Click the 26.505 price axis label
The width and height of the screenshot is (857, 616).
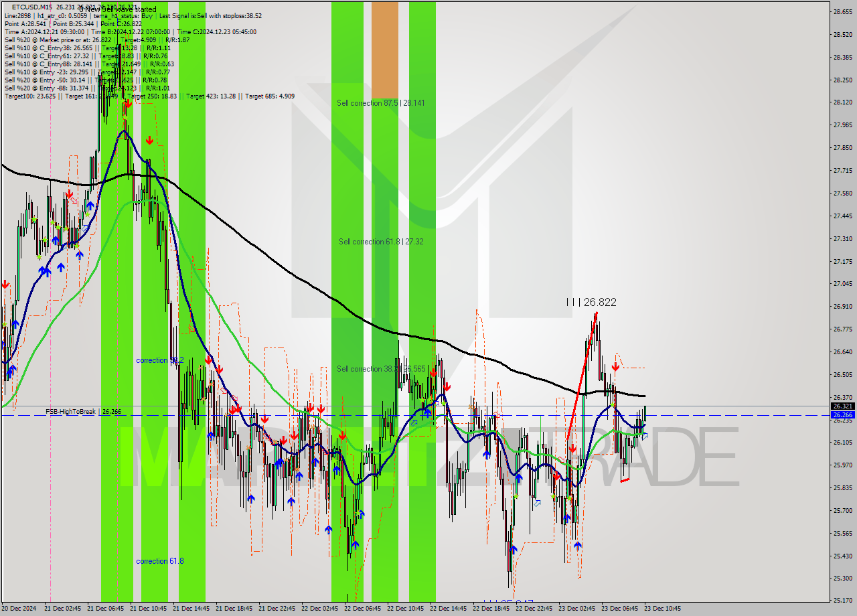tap(842, 374)
